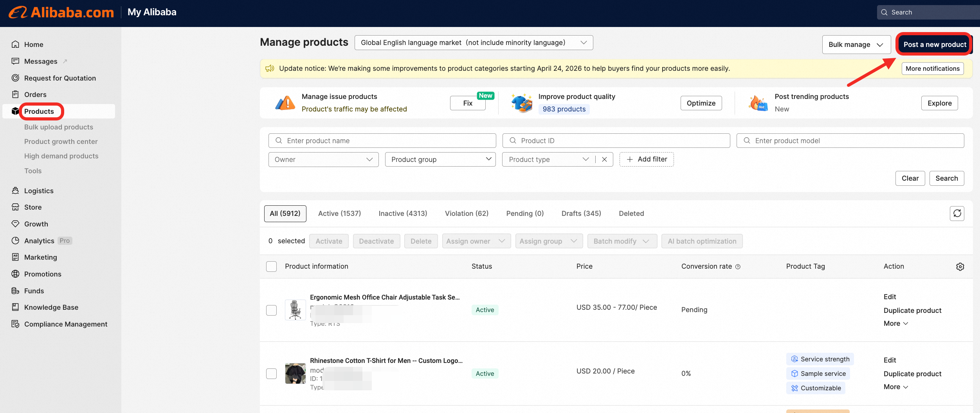Click the Messages chat icon in sidebar

15,61
